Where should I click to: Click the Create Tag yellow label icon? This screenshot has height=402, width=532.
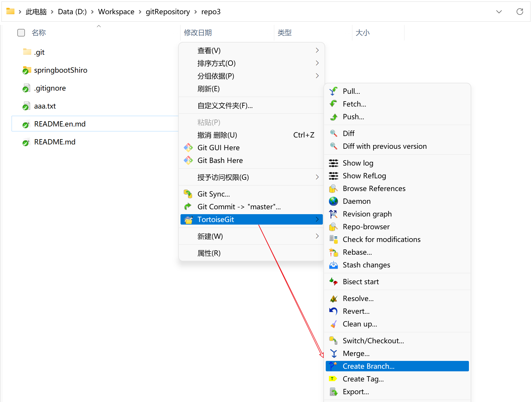333,379
